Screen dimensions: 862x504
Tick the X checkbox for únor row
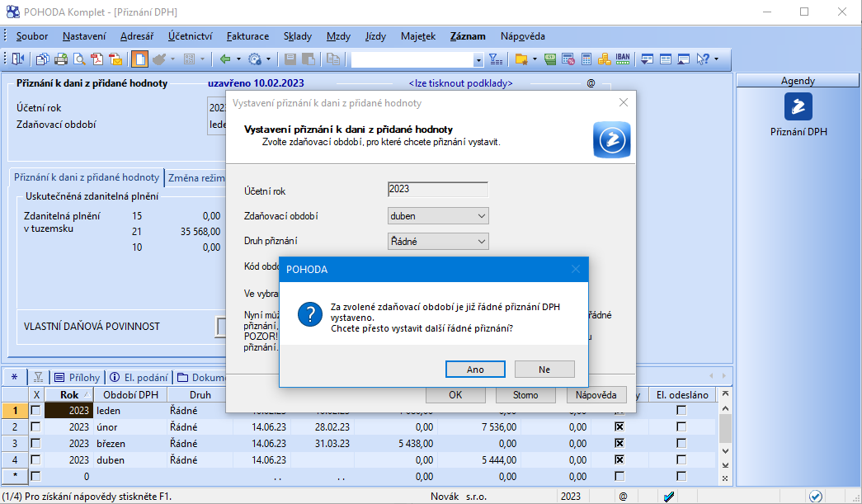(x=35, y=427)
